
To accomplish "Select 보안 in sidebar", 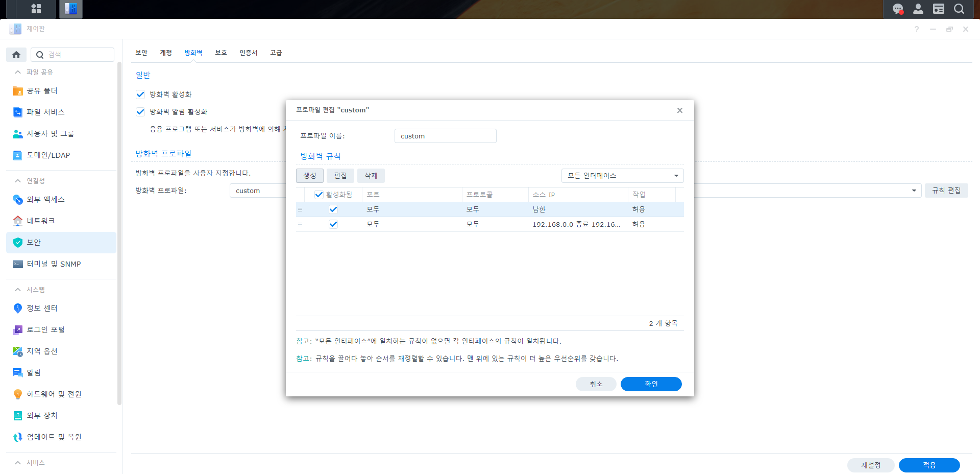I will (x=61, y=243).
